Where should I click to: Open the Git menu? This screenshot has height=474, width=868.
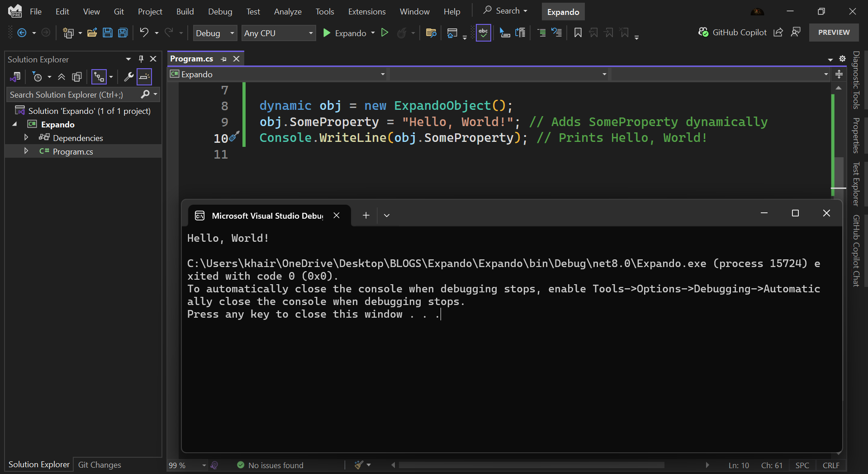[x=119, y=11]
